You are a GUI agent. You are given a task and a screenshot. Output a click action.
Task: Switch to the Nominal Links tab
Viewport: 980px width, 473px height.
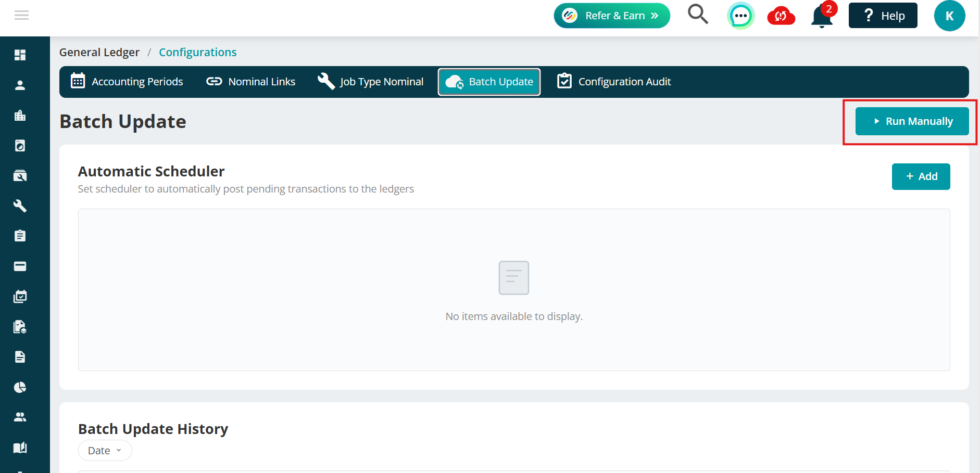pyautogui.click(x=251, y=82)
